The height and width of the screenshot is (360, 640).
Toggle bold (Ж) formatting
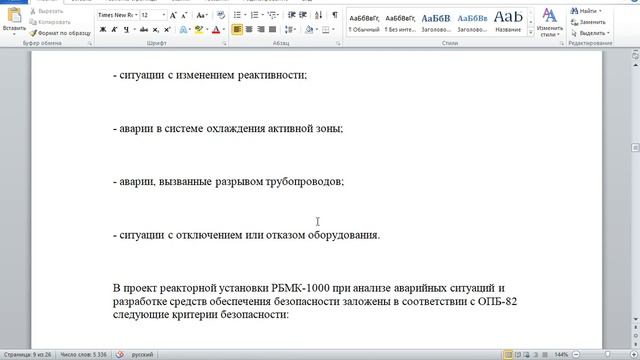coord(103,29)
